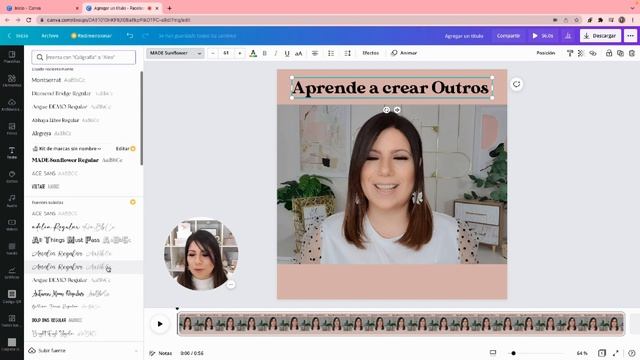Click the copy style paint roller icon

(x=570, y=53)
